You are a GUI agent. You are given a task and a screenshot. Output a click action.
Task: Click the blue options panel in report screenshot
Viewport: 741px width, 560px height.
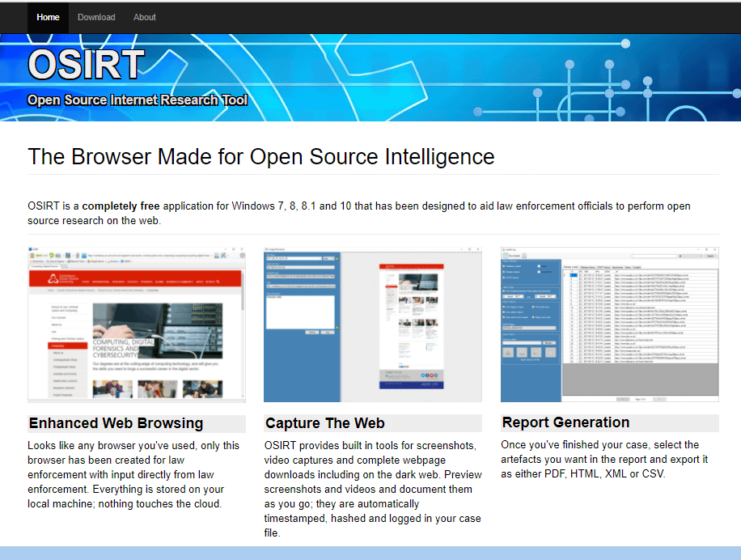click(530, 324)
